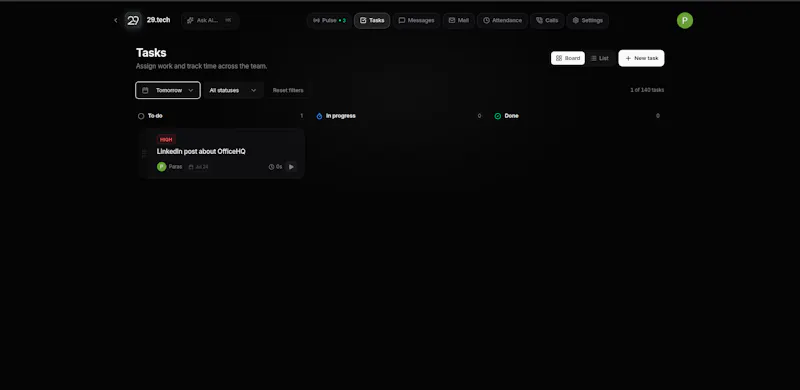This screenshot has height=390, width=800.
Task: Switch to List view
Action: [x=600, y=58]
